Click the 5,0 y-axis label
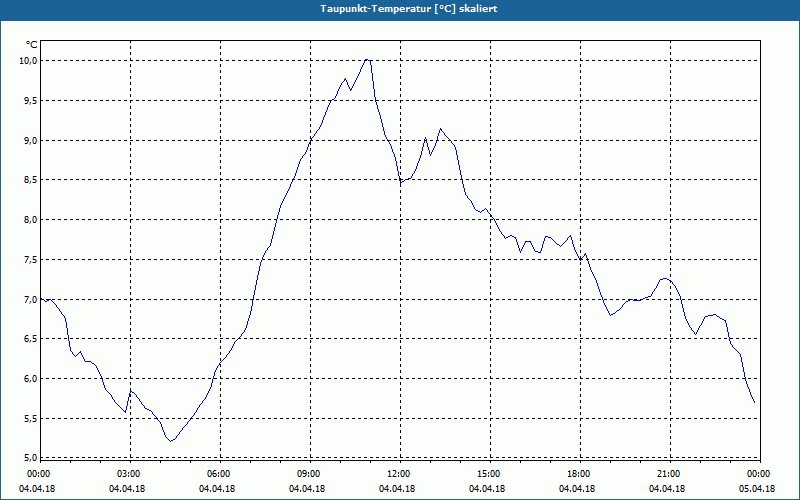This screenshot has width=800, height=500. [30, 458]
